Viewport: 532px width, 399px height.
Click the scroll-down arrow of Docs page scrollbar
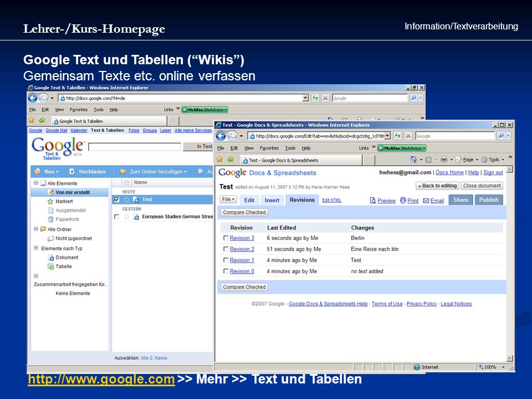click(x=509, y=359)
